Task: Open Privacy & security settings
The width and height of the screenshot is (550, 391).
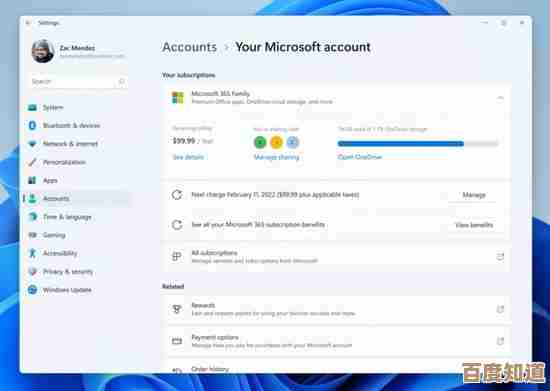Action: point(78,271)
